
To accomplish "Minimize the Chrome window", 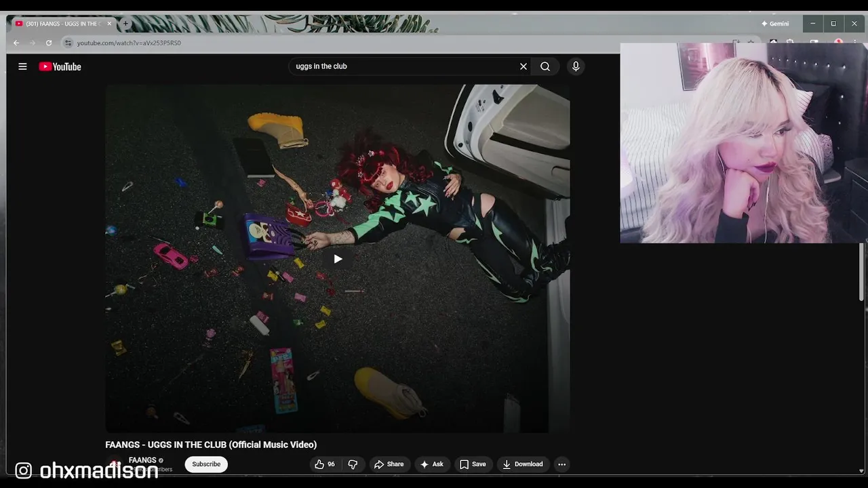I will click(x=812, y=24).
